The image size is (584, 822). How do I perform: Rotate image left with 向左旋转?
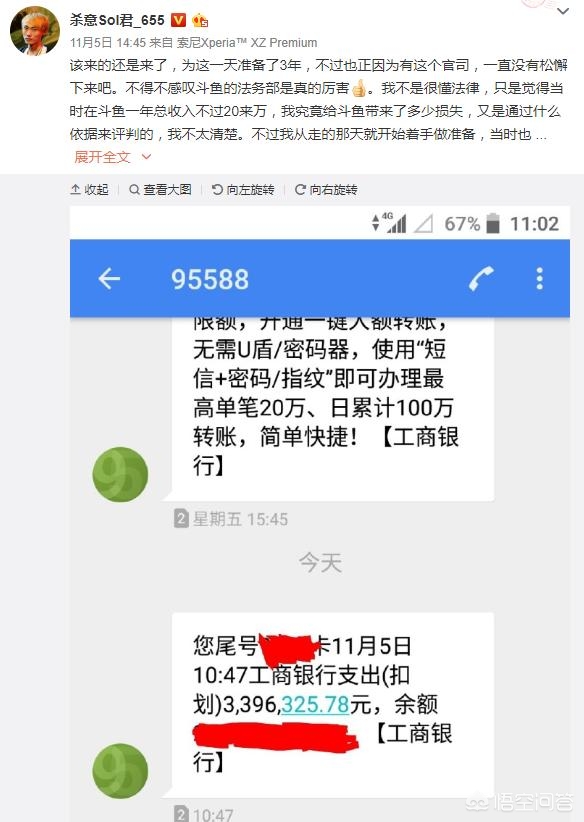pos(243,189)
